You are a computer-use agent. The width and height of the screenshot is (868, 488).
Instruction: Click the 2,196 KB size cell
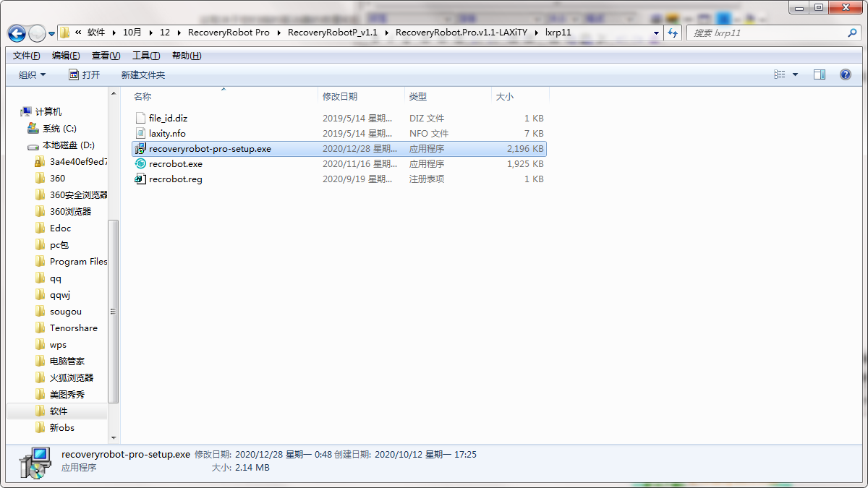525,148
